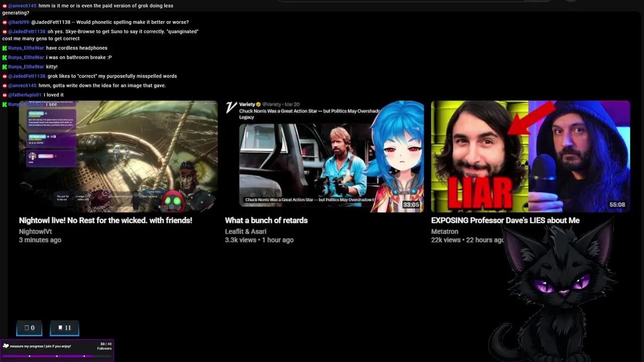Visit the NightowlVt channel
644x362 pixels.
pos(35,231)
